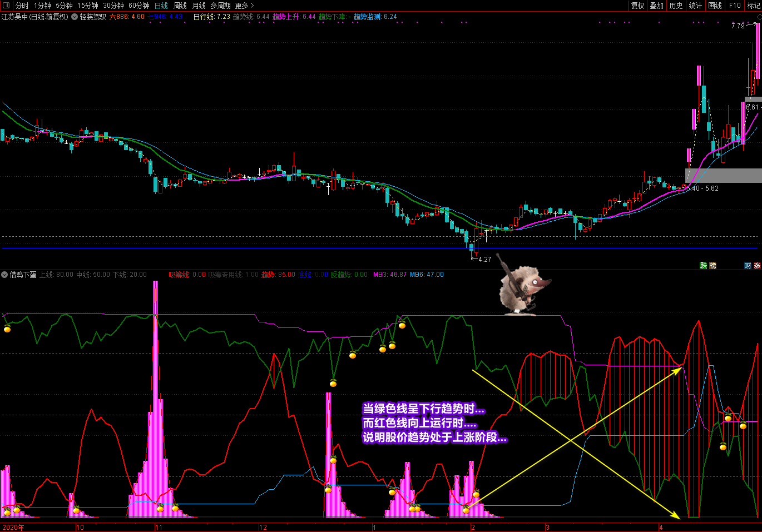Click the MB3 46.87 value
Image resolution: width=762 pixels, height=532 pixels.
tap(390, 275)
